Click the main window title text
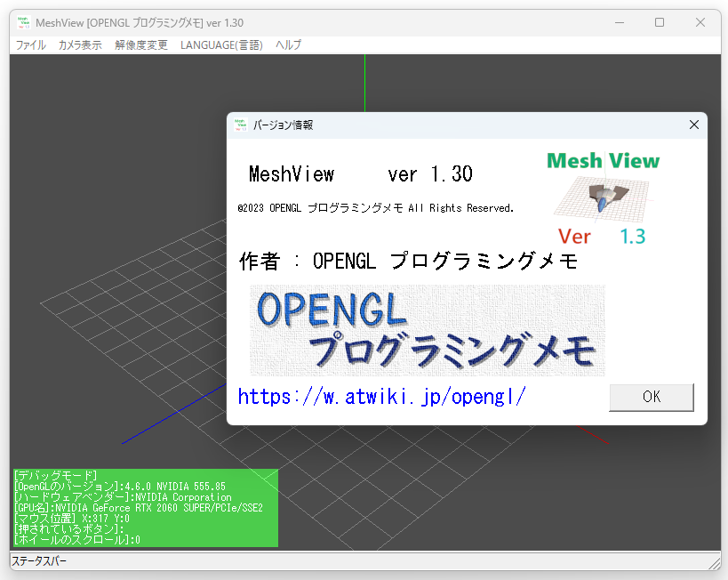Viewport: 728px width, 580px height. [140, 23]
